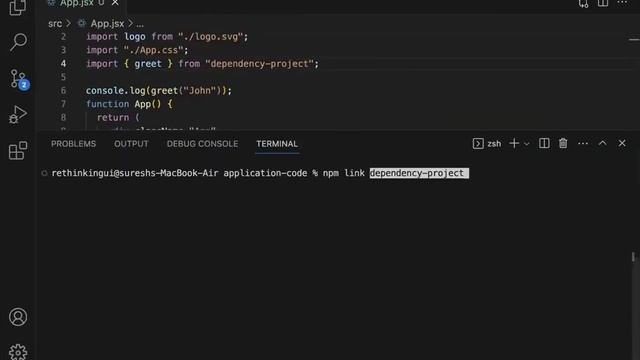
Task: Split the terminal pane
Action: pyautogui.click(x=544, y=143)
